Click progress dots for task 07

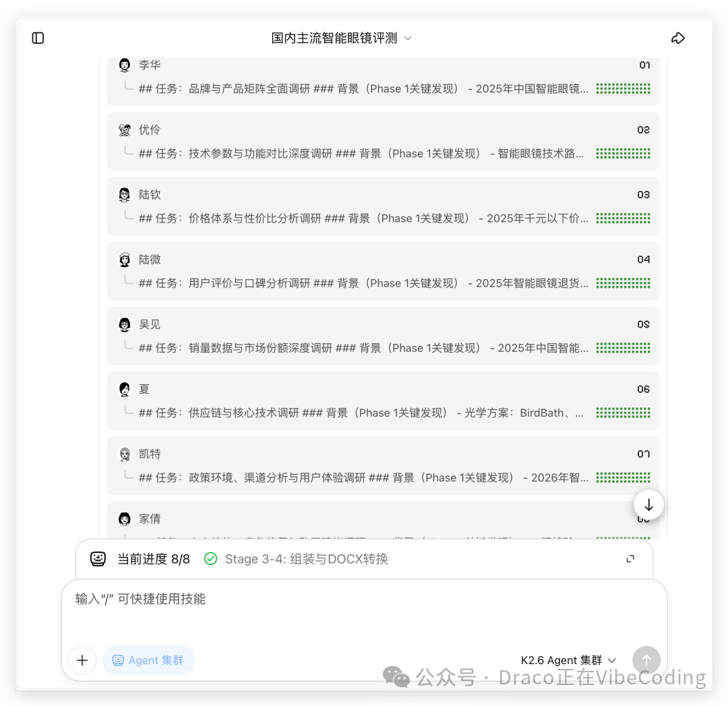point(623,478)
